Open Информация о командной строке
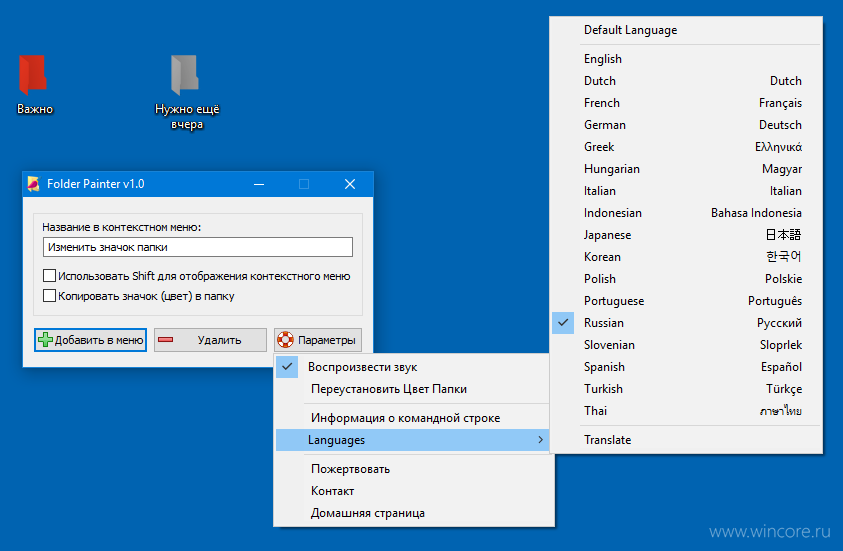The width and height of the screenshot is (843, 551). 414,418
